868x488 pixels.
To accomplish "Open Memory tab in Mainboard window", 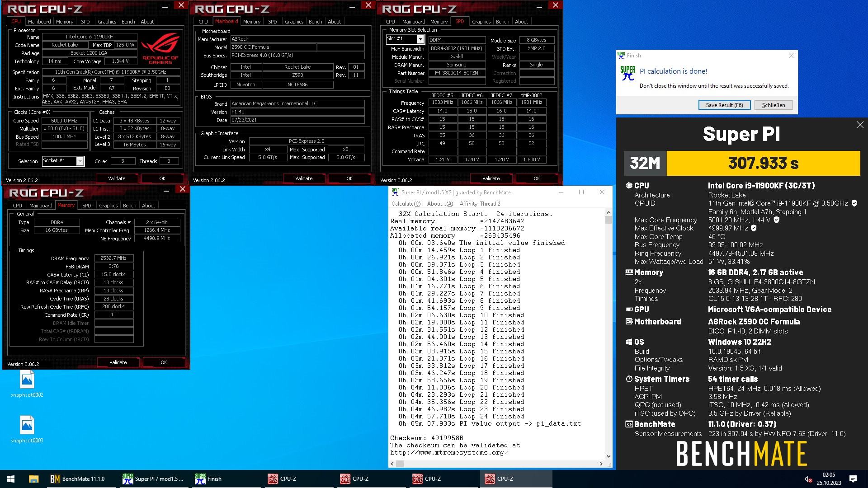I will coord(251,22).
